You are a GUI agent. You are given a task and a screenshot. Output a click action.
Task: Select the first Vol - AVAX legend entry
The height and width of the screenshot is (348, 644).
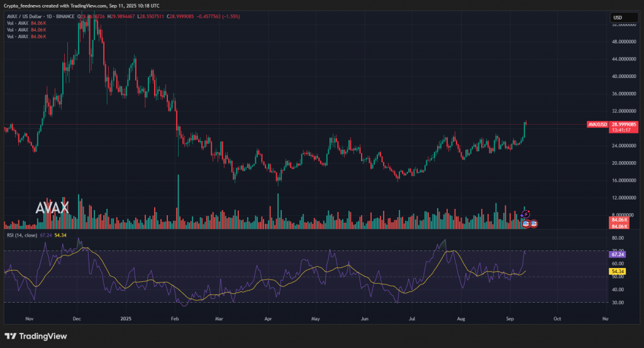[18, 25]
